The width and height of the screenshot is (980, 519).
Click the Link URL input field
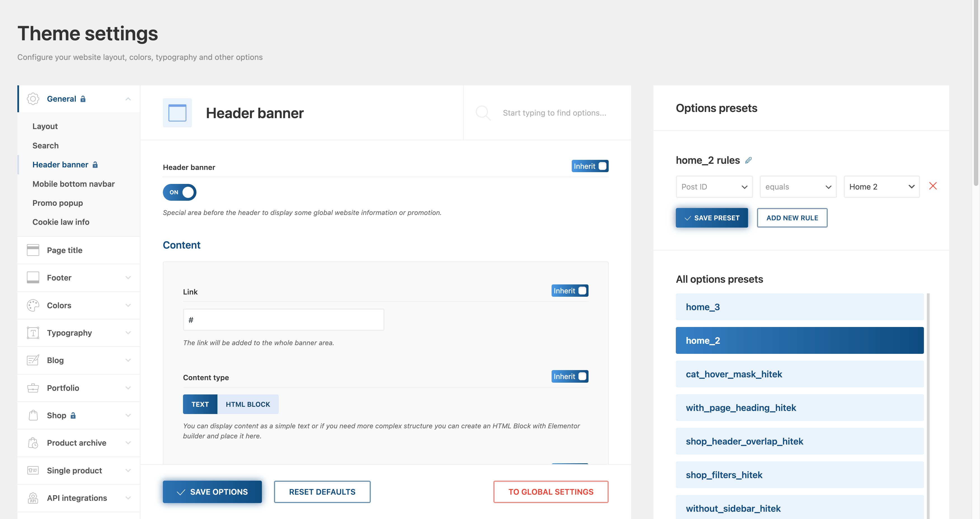283,320
